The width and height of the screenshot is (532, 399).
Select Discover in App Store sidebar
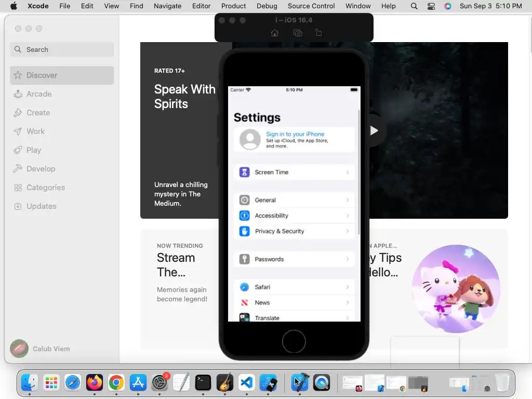pos(62,75)
